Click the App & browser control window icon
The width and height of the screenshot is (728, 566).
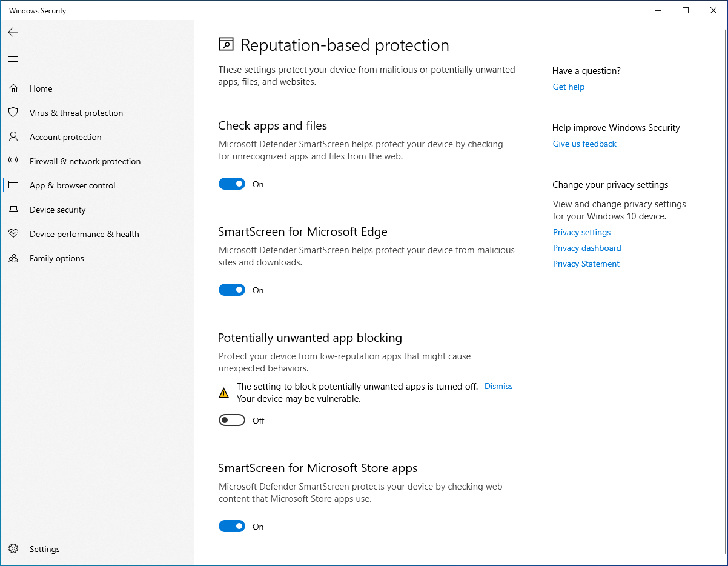click(13, 185)
